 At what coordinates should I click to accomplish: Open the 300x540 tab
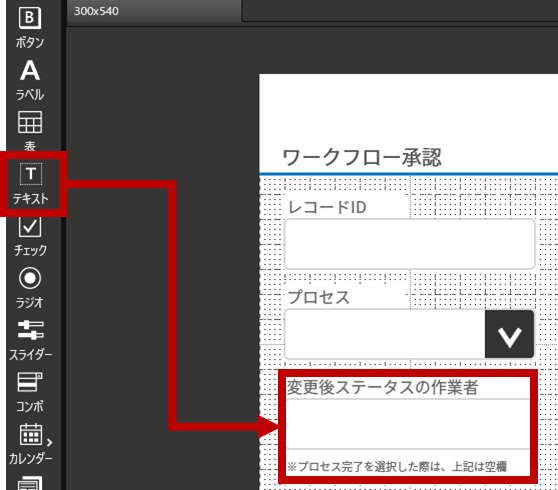(x=154, y=11)
